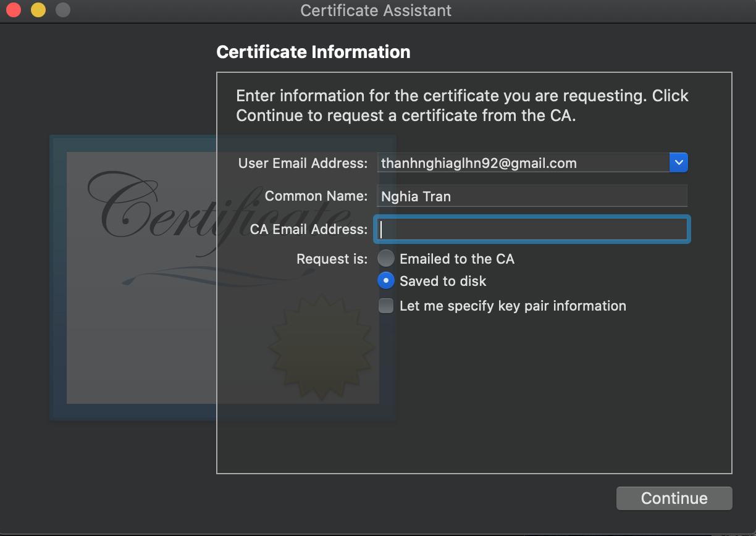Click the User Email Address combo field
The width and height of the screenshot is (756, 536).
pos(522,163)
